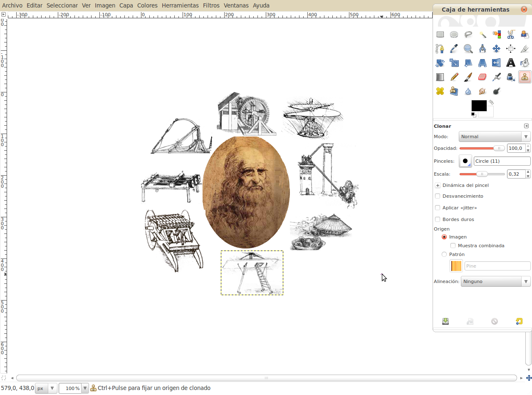Viewport: 532px width, 395px height.
Task: Activate the Ink pen tool
Action: pyautogui.click(x=510, y=77)
